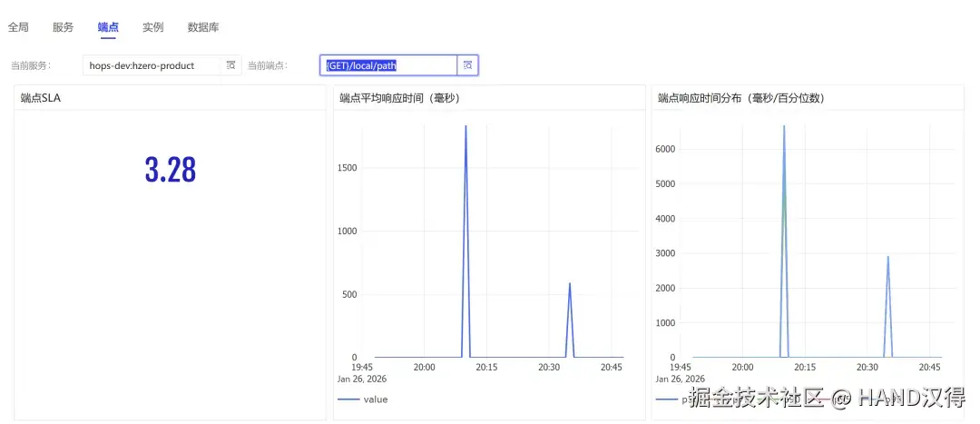The width and height of the screenshot is (980, 424).
Task: Click the 当前端点 label
Action: tap(268, 65)
